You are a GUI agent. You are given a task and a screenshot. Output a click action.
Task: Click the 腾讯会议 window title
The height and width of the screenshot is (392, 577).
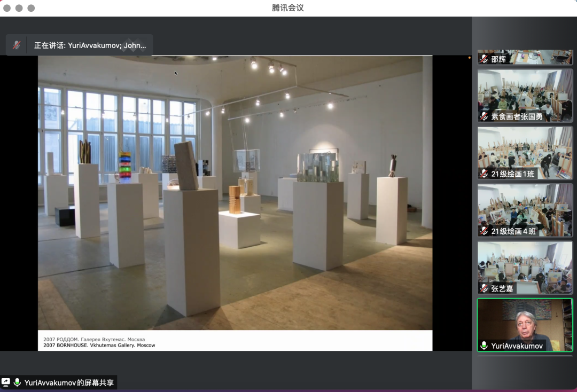point(288,8)
